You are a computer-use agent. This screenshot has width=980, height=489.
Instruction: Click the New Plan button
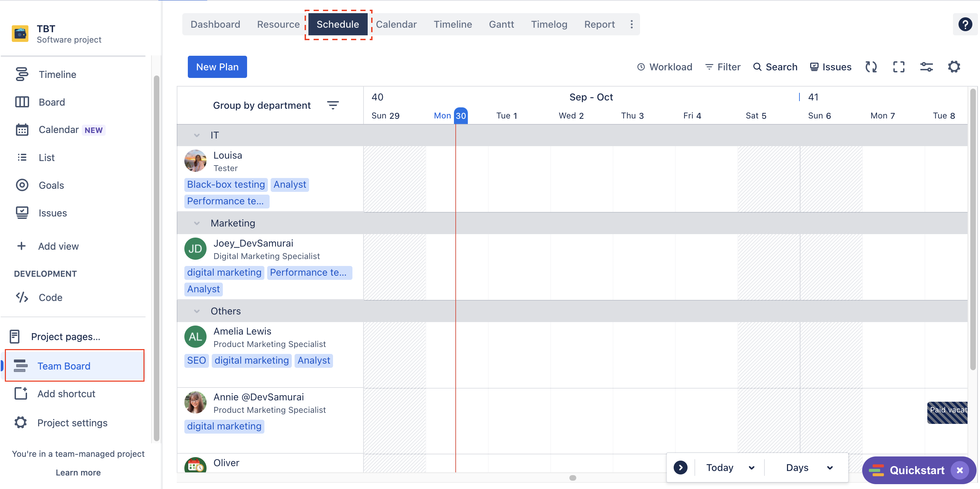click(x=218, y=66)
